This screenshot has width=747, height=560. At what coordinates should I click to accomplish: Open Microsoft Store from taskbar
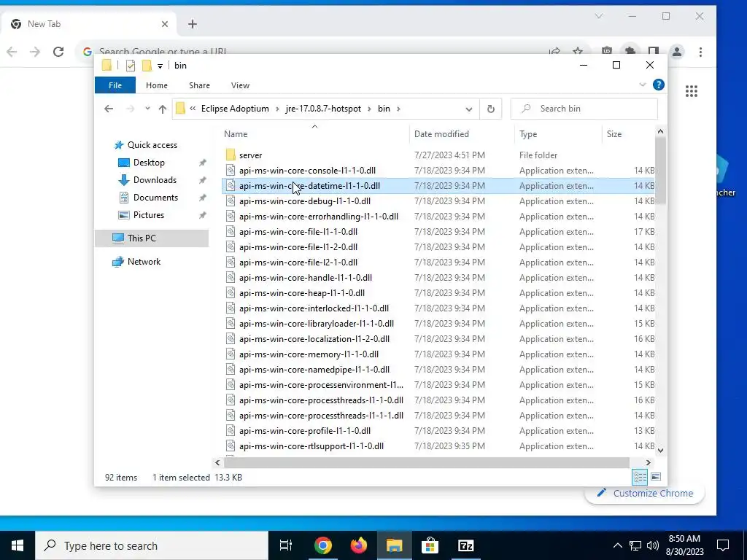click(x=430, y=545)
